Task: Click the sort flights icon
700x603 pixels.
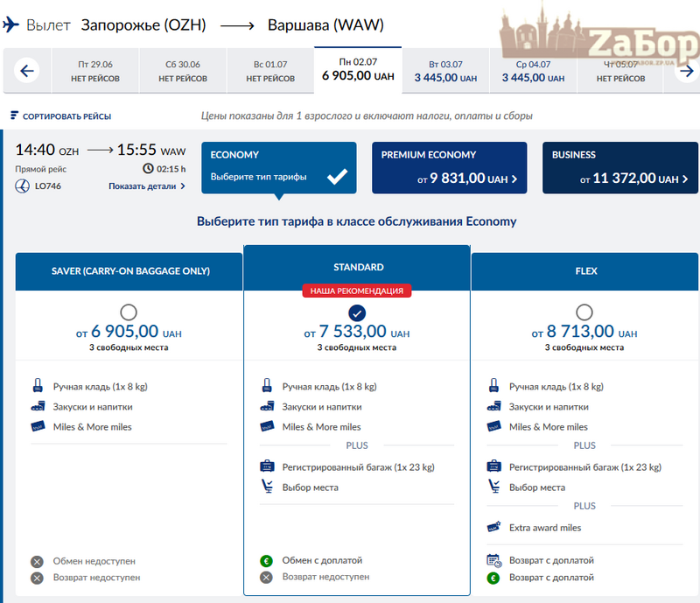Action: click(14, 116)
